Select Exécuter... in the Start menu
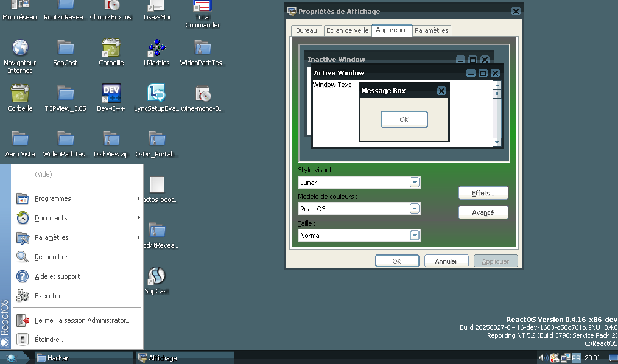 click(77, 296)
